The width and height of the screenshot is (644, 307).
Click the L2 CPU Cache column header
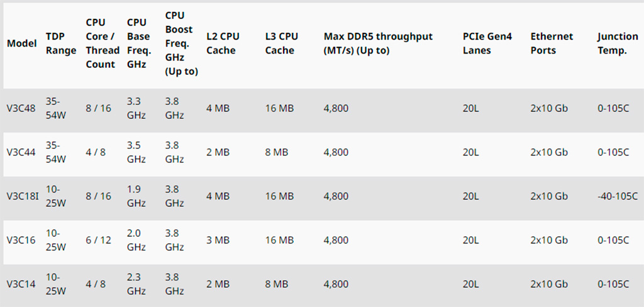223,43
